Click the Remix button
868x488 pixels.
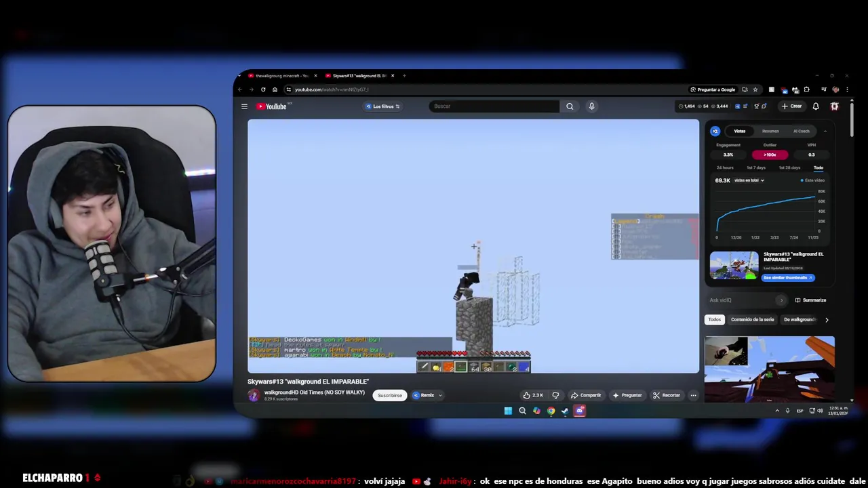pyautogui.click(x=424, y=395)
